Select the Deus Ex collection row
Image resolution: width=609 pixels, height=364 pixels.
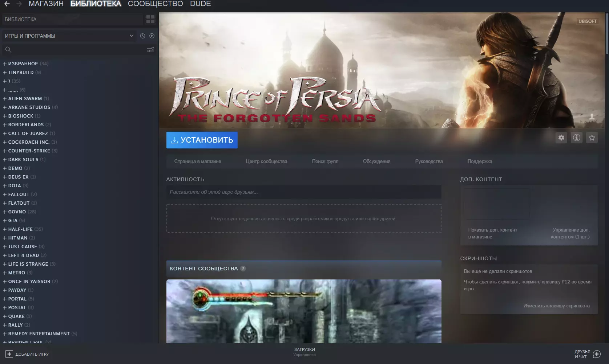pyautogui.click(x=79, y=177)
